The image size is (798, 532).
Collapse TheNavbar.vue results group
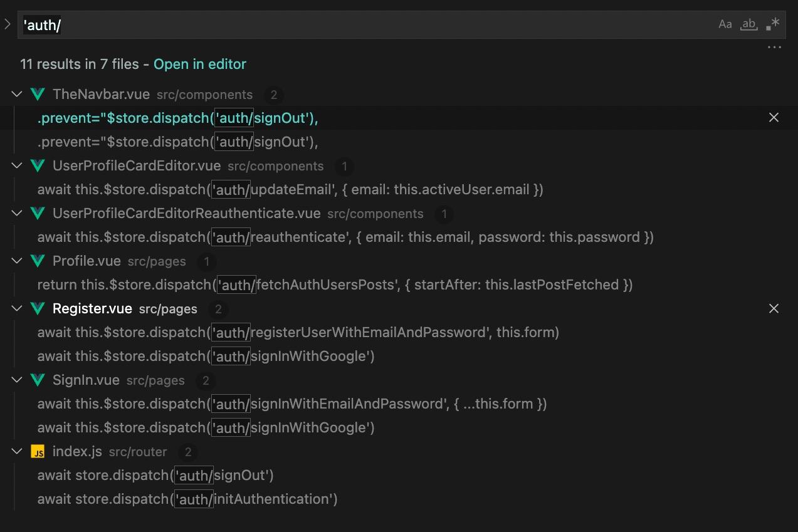click(x=16, y=95)
